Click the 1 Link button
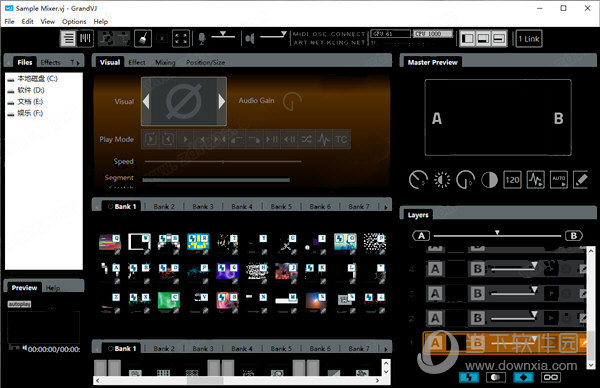 point(529,39)
